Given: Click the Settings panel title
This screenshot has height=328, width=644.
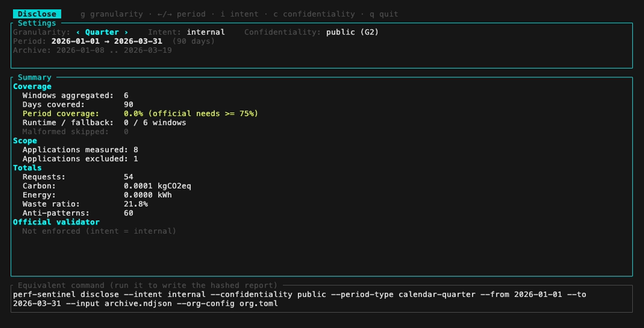Looking at the screenshot, I should [36, 23].
